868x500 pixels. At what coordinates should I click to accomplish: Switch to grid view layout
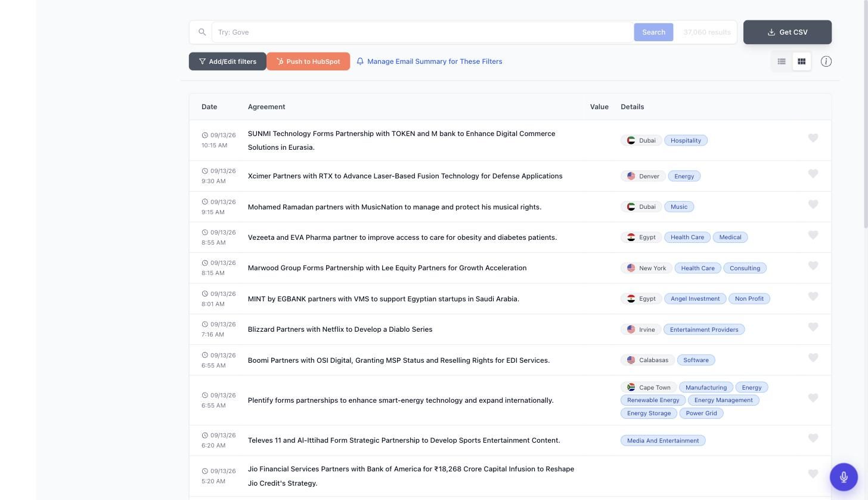(802, 61)
